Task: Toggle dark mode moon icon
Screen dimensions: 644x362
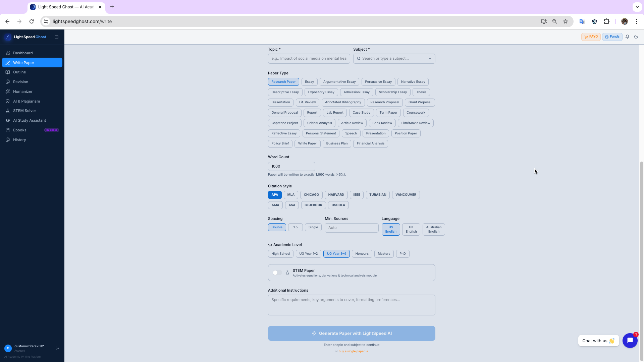Action: [x=636, y=37]
